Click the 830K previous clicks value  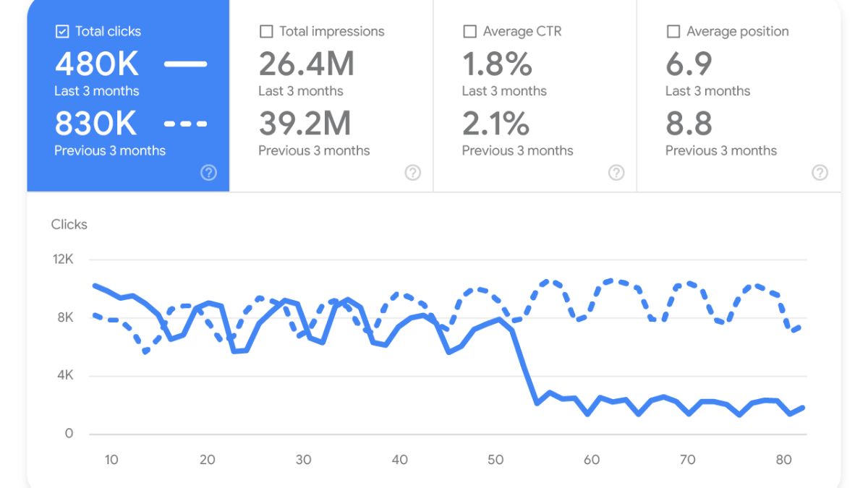coord(96,124)
